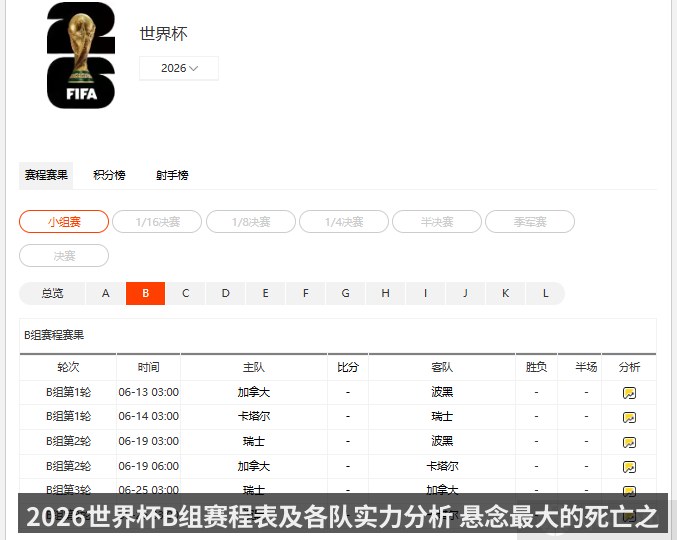677x540 pixels.
Task: Click the 轮次 column header
Action: (x=68, y=367)
